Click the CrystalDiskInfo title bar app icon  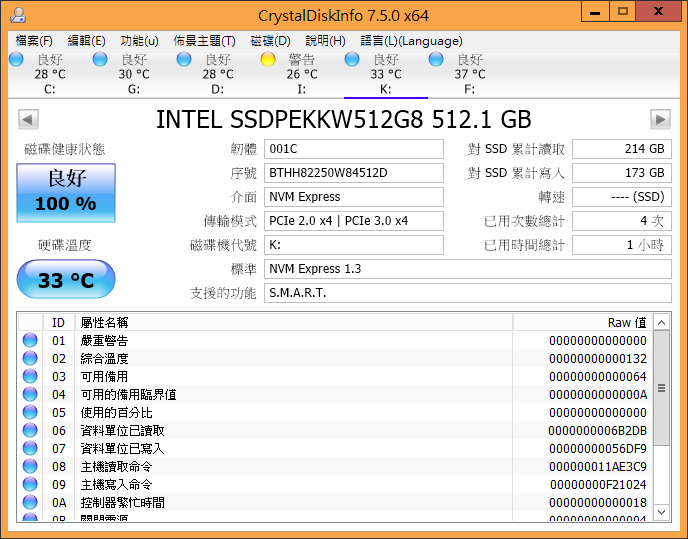(18, 15)
